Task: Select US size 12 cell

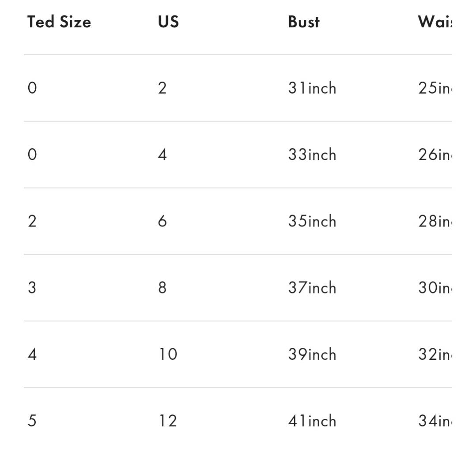Action: click(168, 421)
